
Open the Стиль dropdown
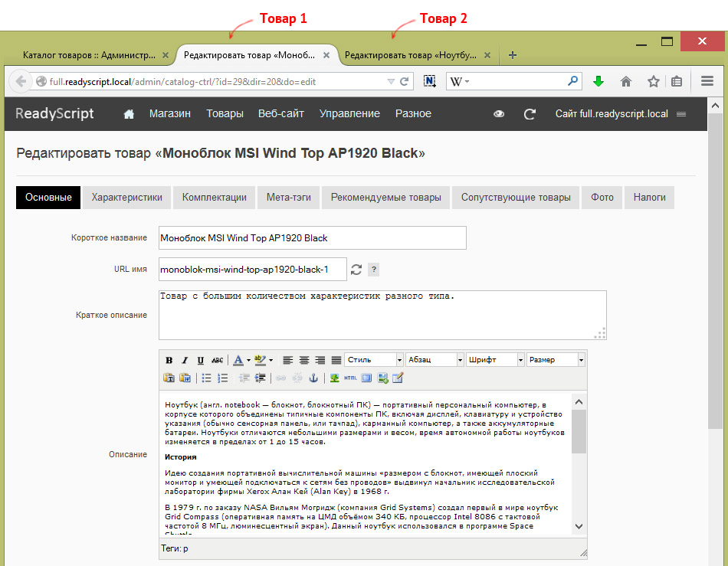(x=374, y=359)
